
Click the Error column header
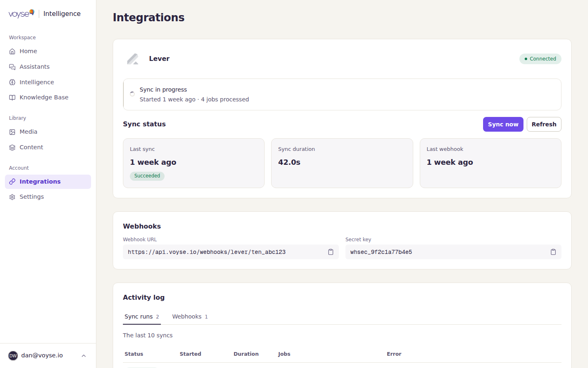pyautogui.click(x=394, y=354)
